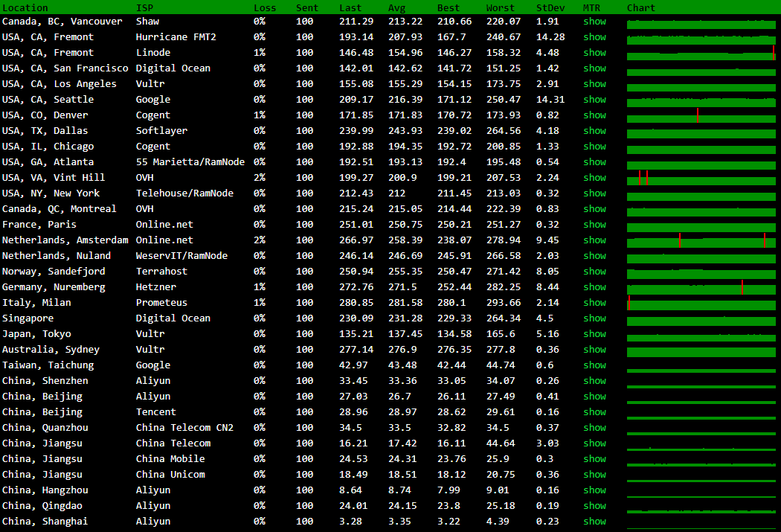The height and width of the screenshot is (532, 781).
Task: Open 'show' for Paris Online.net
Action: click(x=595, y=225)
